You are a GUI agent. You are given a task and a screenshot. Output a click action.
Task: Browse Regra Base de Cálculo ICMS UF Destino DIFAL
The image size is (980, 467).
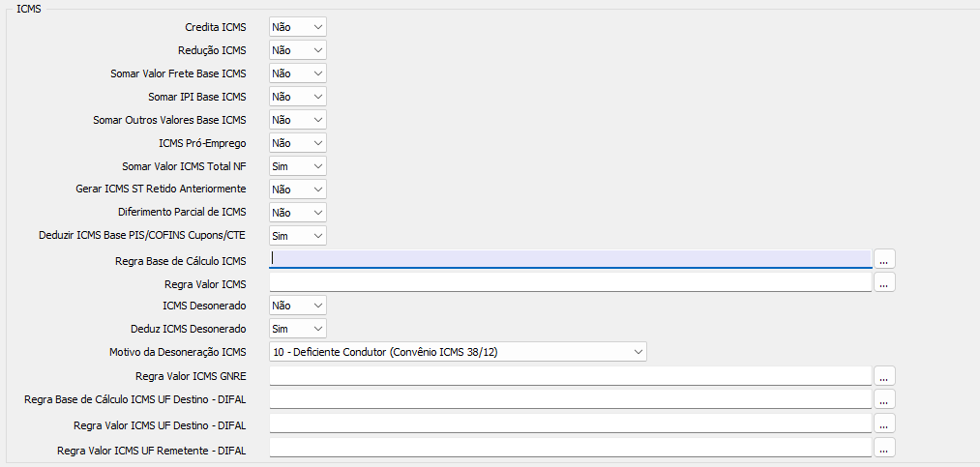click(884, 398)
